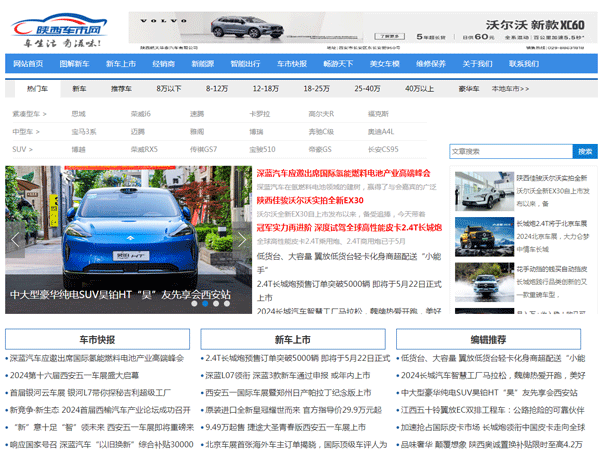Open the 荣威i6 car model link
This screenshot has width=600, height=449.
[x=140, y=114]
